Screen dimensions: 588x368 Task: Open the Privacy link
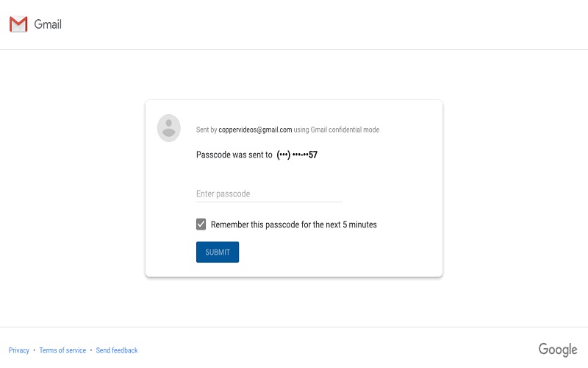(x=19, y=350)
